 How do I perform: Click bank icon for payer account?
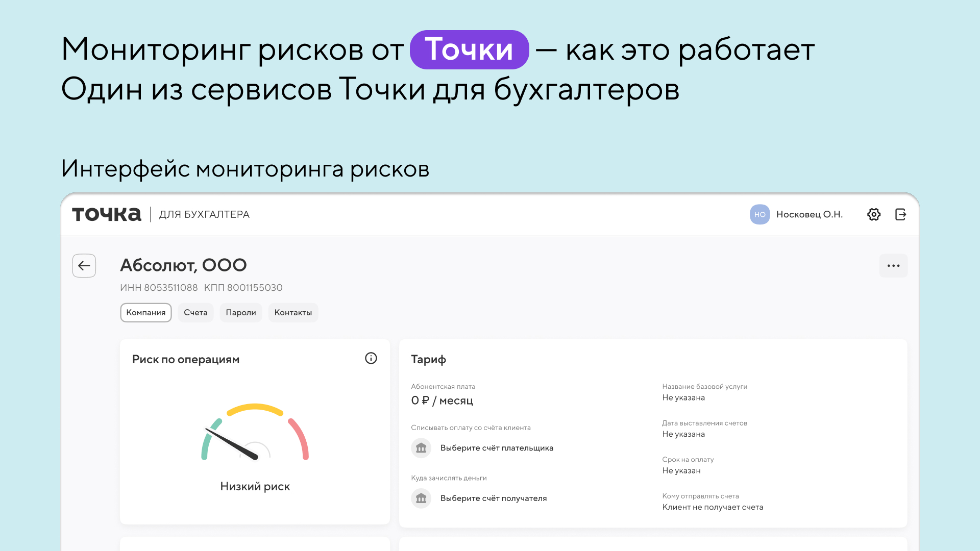click(x=421, y=448)
